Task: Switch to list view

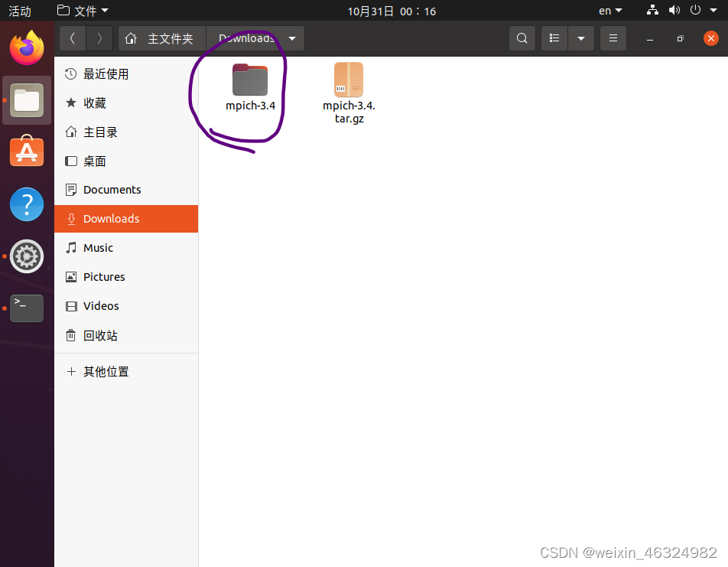Action: (554, 37)
